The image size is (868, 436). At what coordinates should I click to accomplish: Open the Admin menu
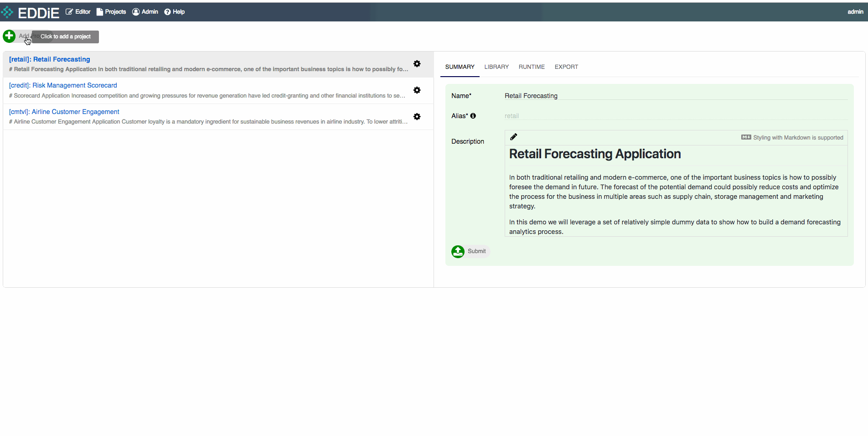pyautogui.click(x=145, y=12)
